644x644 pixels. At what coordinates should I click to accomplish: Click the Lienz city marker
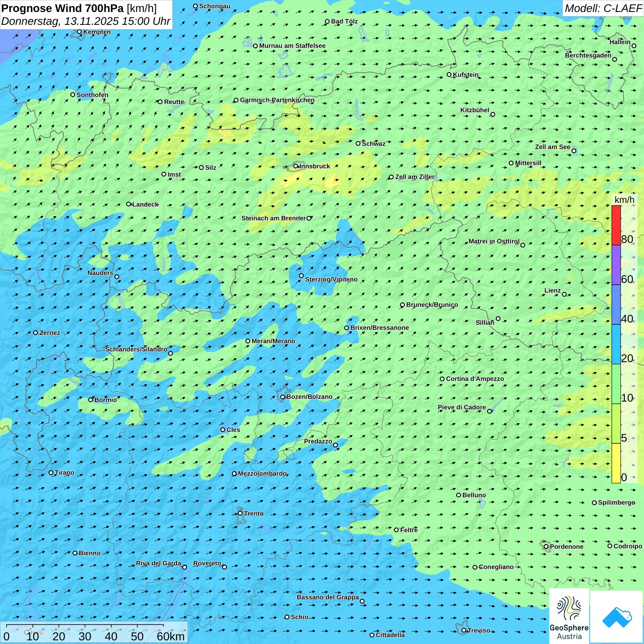564,294
